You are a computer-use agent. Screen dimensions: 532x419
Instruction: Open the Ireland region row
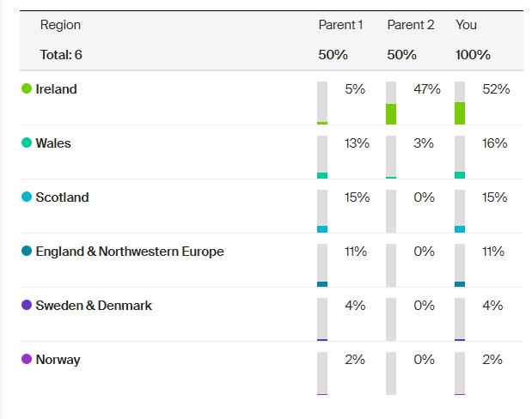tap(56, 89)
